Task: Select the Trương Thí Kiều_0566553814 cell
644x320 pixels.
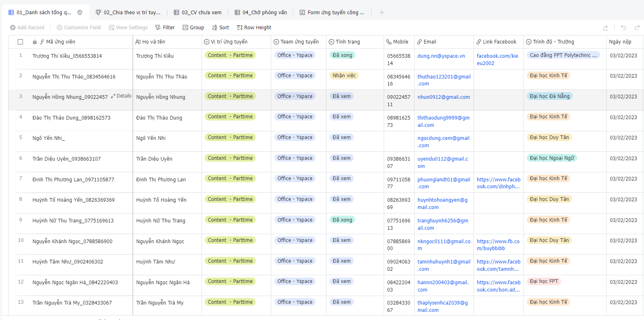Action: tap(80, 59)
